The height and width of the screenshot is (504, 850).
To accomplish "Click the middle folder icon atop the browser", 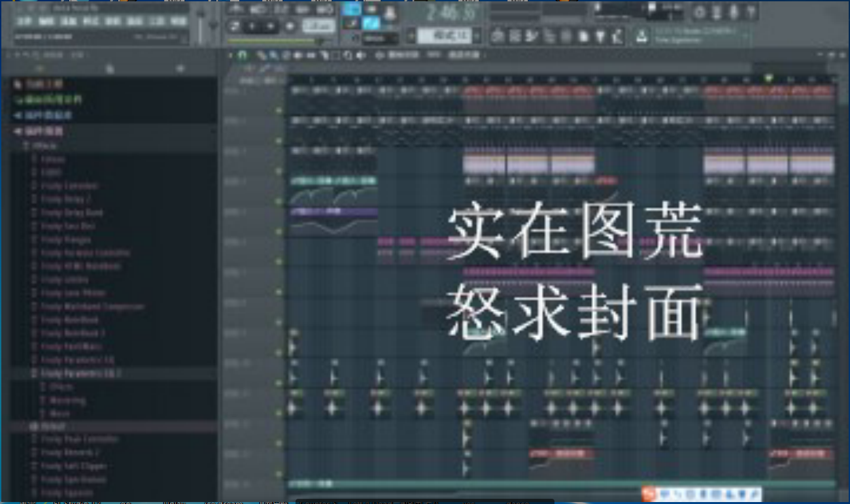I will tap(110, 69).
